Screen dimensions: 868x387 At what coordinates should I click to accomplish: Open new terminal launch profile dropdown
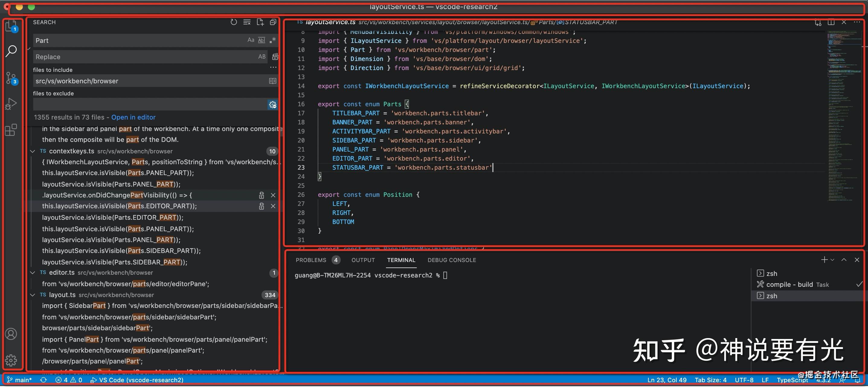point(833,260)
